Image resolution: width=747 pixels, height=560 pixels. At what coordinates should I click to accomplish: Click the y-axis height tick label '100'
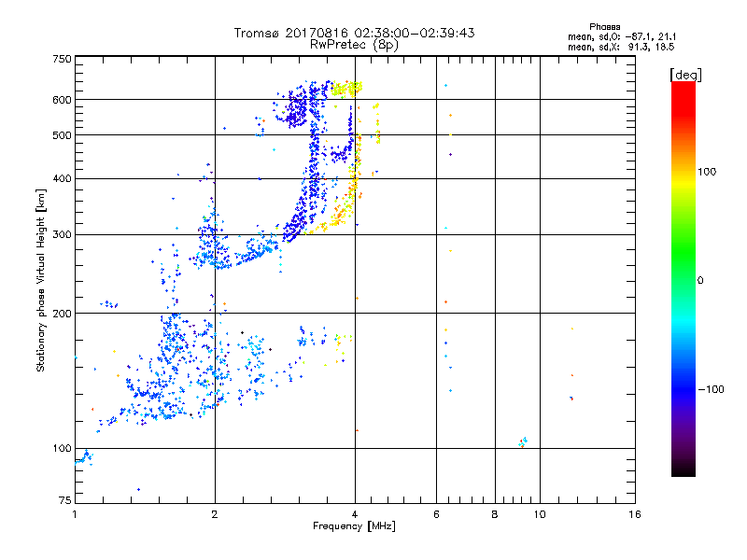(62, 448)
